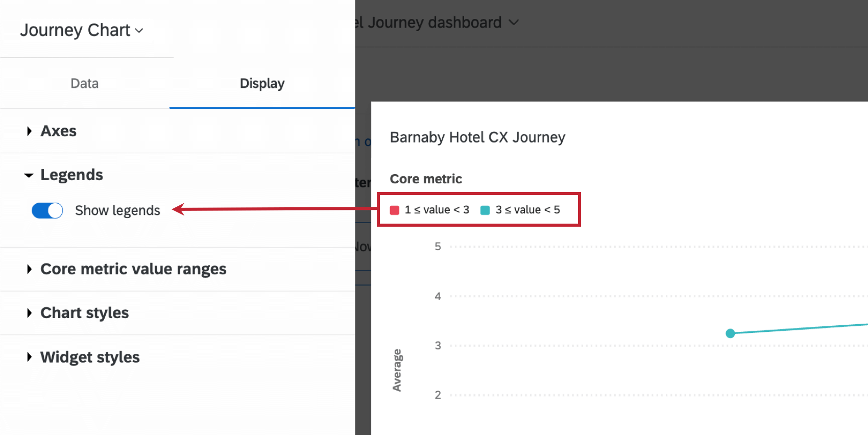Click the teal 3 ≤ value < 5 legend swatch
The image size is (868, 435).
pyautogui.click(x=485, y=210)
